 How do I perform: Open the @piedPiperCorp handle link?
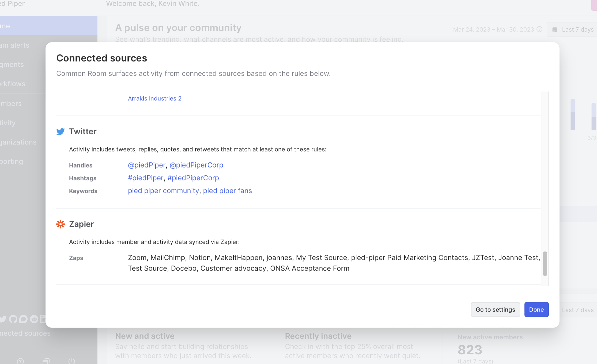[x=196, y=165]
